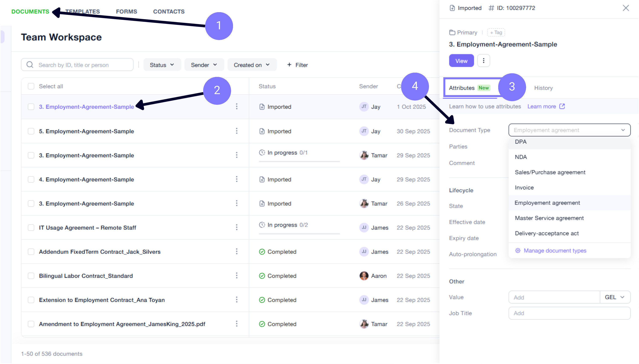Open the Sender filter dropdown
The height and width of the screenshot is (364, 639).
coord(204,65)
